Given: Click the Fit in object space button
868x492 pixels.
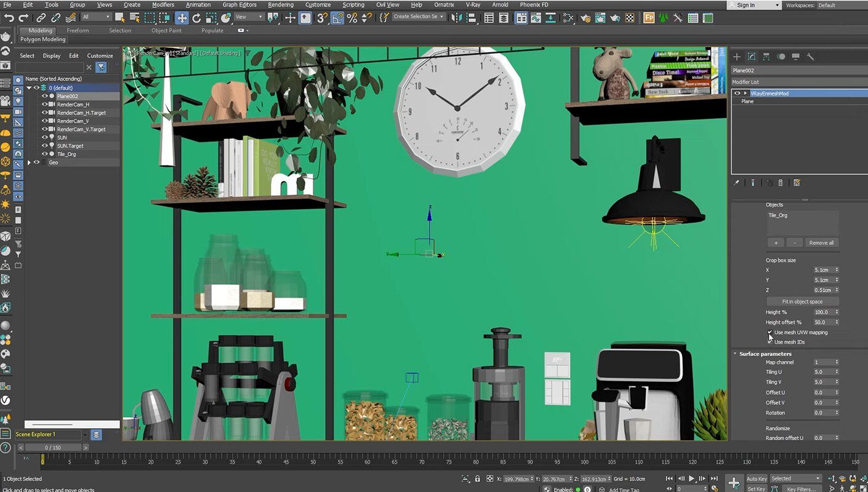Looking at the screenshot, I should click(x=802, y=301).
